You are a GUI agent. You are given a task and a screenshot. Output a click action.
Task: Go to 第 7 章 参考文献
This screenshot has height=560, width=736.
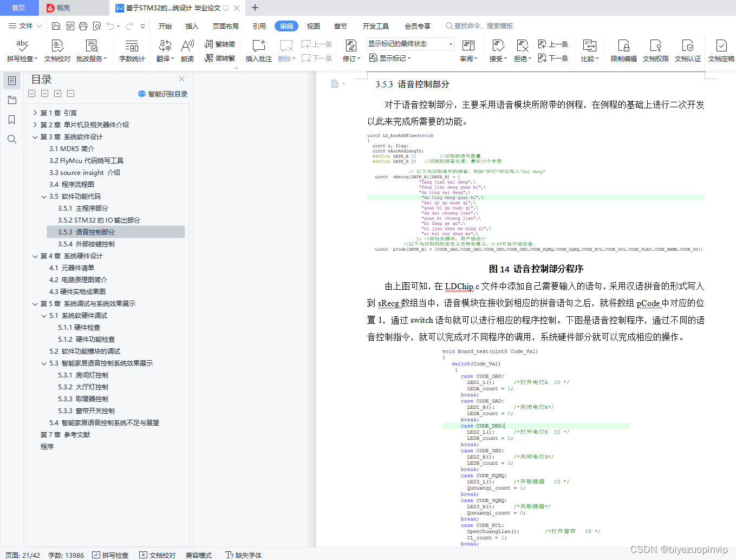[x=65, y=434]
